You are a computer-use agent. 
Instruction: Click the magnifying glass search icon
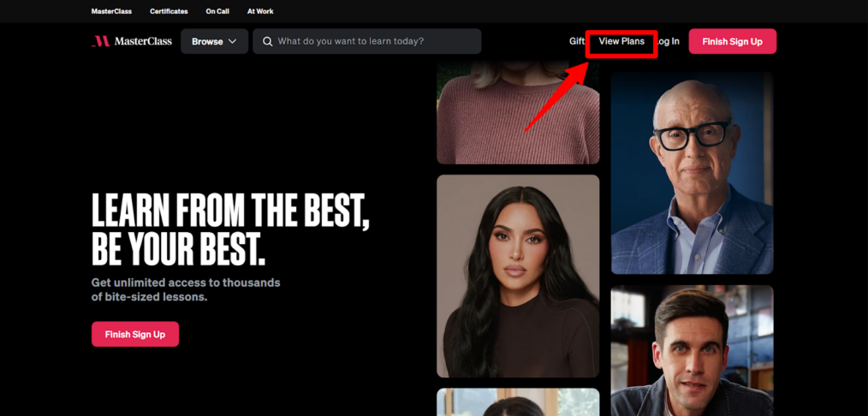coord(267,41)
